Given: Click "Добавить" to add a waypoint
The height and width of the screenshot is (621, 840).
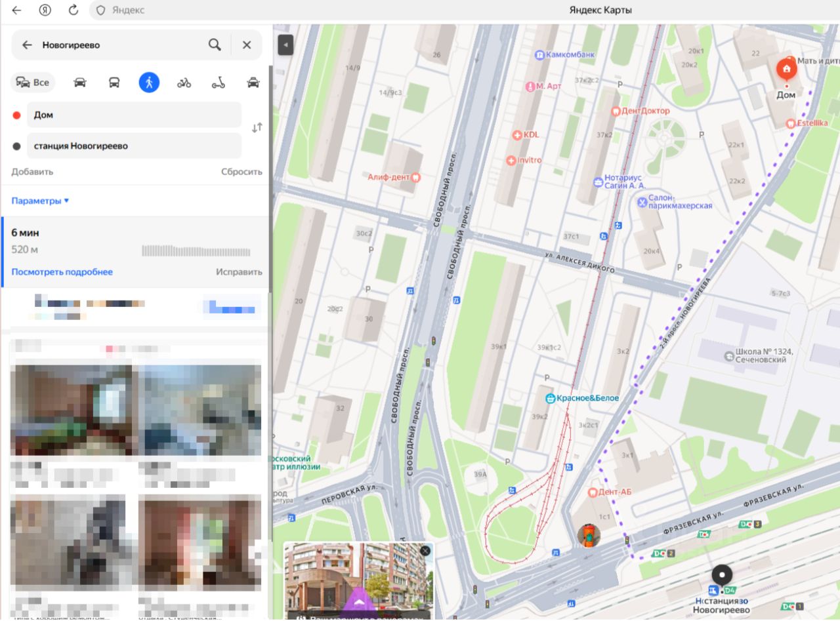Looking at the screenshot, I should tap(32, 172).
